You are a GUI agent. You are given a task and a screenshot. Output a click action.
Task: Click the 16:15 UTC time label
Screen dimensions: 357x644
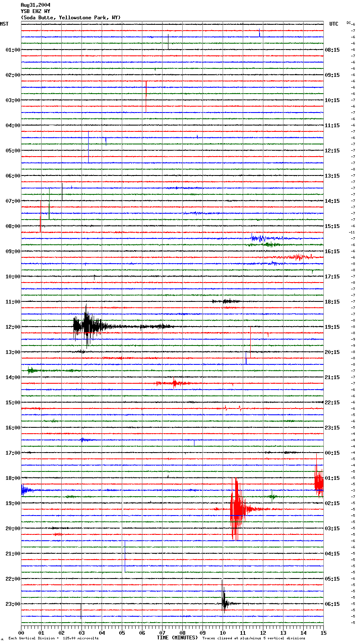[332, 251]
